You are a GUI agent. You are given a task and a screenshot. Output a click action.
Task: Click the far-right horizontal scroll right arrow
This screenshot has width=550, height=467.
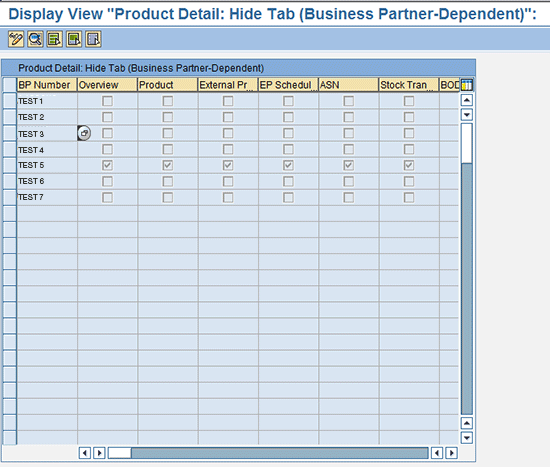point(452,453)
